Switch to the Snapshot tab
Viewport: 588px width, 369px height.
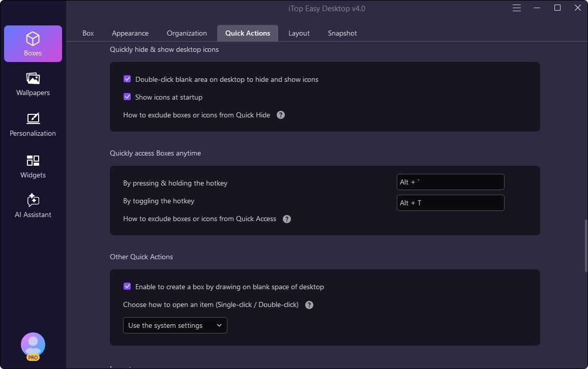pyautogui.click(x=342, y=33)
